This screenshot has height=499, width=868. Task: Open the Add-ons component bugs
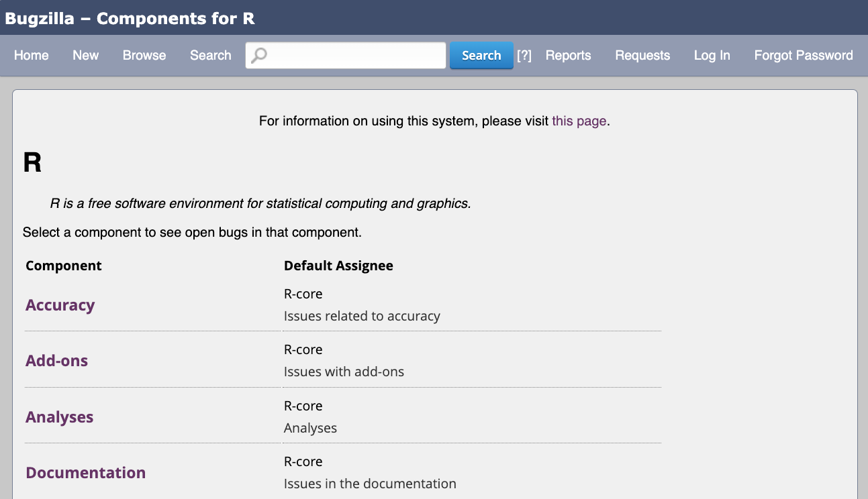pos(56,361)
